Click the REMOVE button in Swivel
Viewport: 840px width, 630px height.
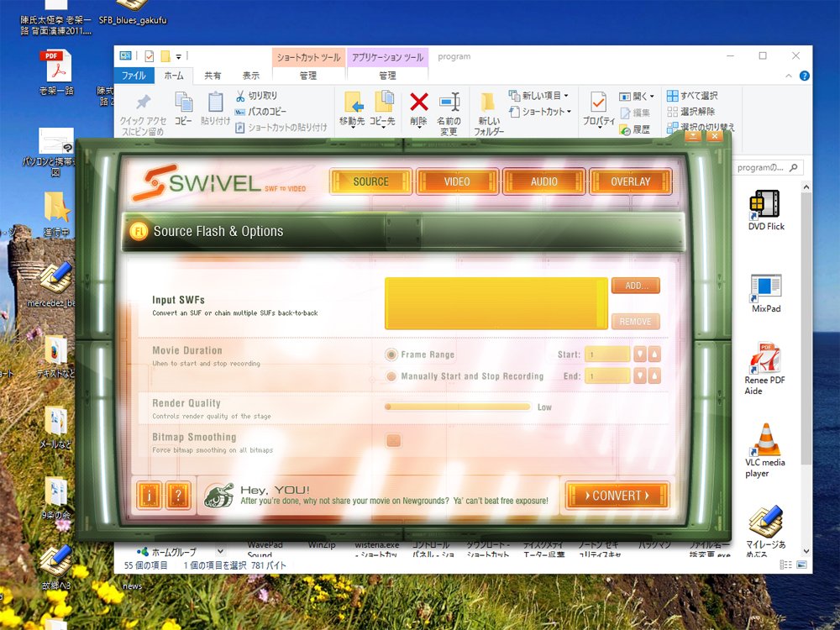pyautogui.click(x=636, y=322)
